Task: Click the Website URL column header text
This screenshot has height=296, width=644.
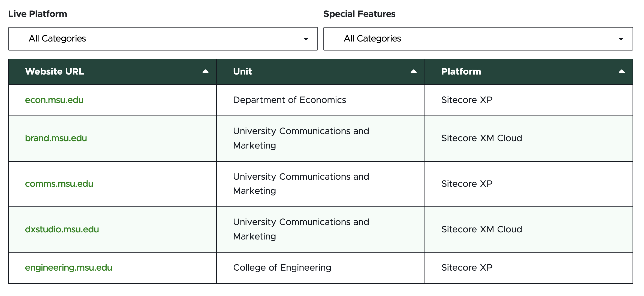Action: click(55, 72)
